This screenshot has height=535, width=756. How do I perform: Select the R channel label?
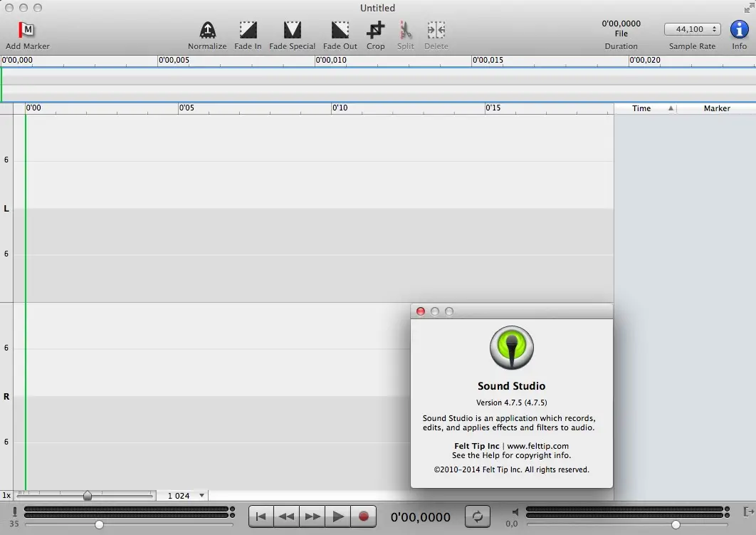tap(6, 397)
